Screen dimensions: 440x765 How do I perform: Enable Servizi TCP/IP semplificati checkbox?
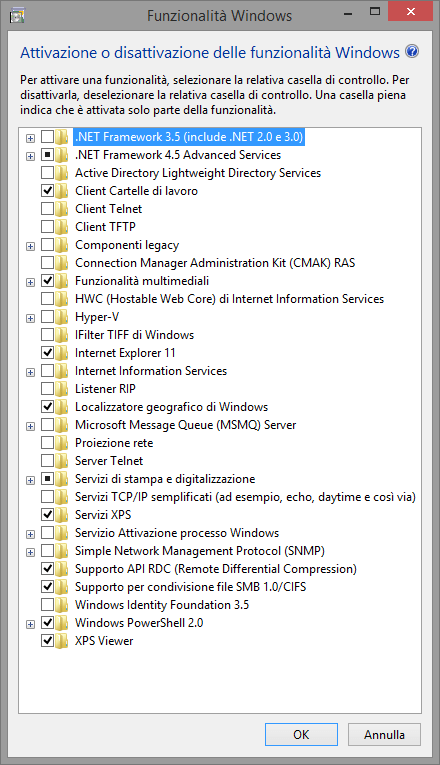pos(47,497)
